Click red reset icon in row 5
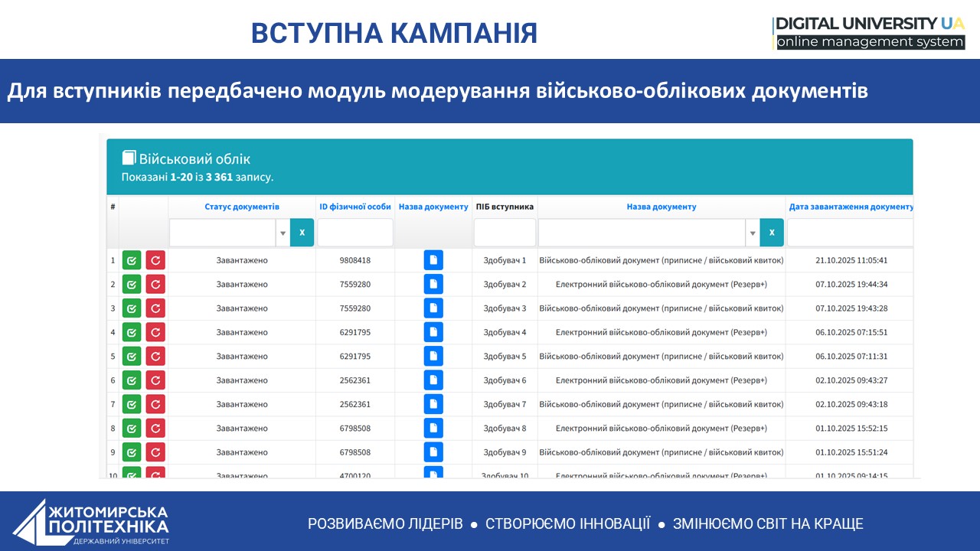Screen dimensions: 980x551 click(155, 357)
